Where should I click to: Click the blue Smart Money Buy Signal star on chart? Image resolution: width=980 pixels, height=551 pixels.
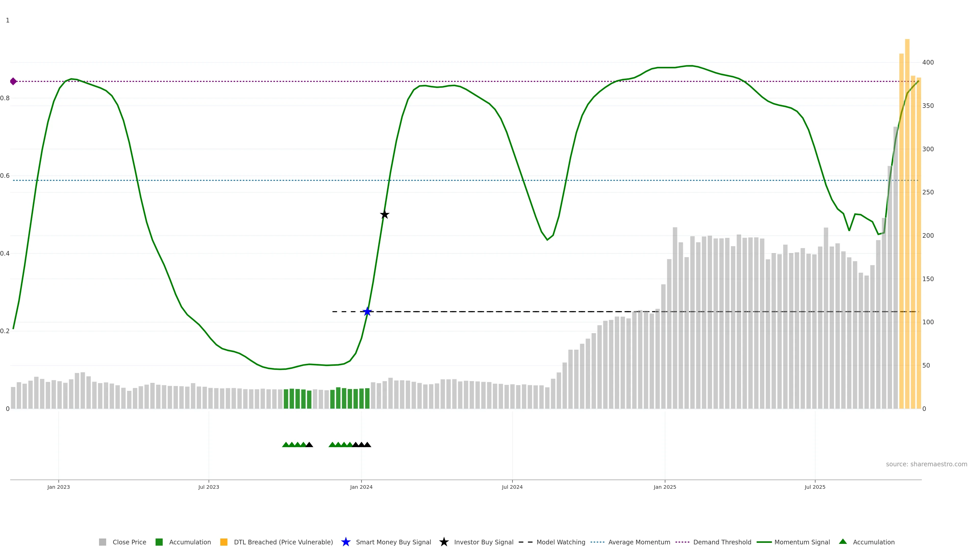[x=367, y=312]
